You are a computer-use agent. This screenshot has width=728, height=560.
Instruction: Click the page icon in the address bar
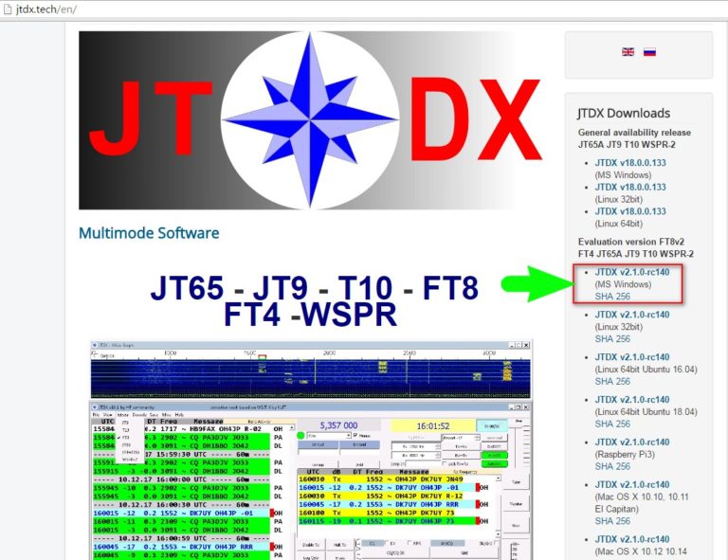click(x=7, y=9)
